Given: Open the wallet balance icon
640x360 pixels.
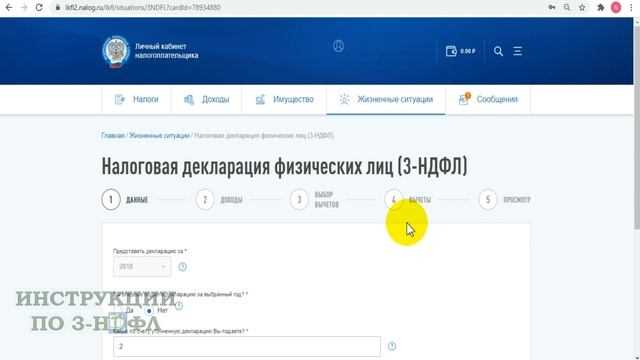Looking at the screenshot, I should pos(451,51).
